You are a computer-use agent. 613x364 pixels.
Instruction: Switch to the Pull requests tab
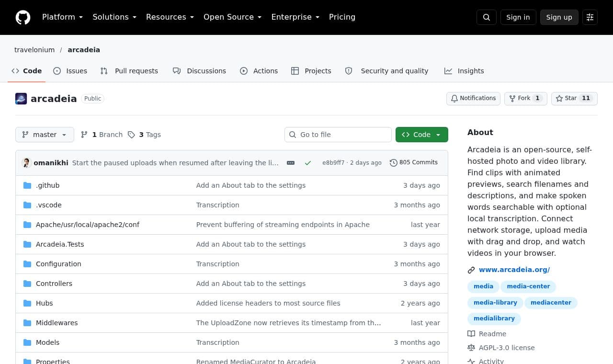click(x=129, y=71)
